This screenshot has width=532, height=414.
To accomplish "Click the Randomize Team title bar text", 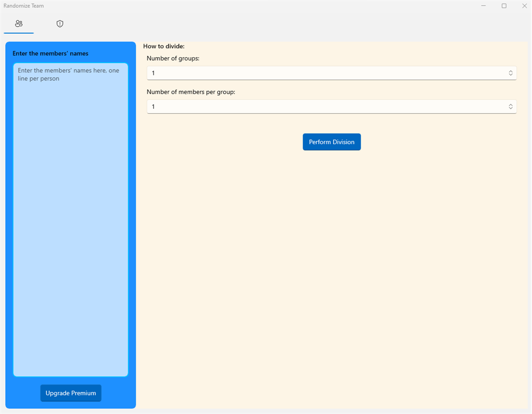I will [x=24, y=6].
